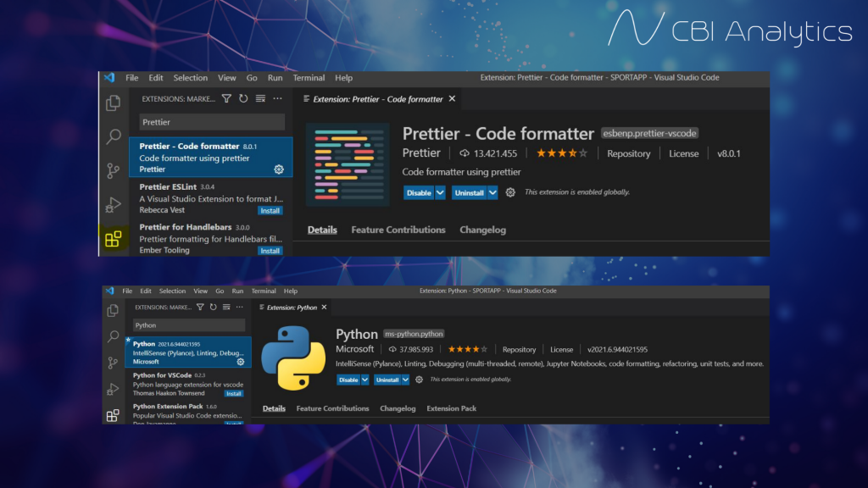
Task: Open Extensions view in the Python window
Action: click(x=113, y=415)
